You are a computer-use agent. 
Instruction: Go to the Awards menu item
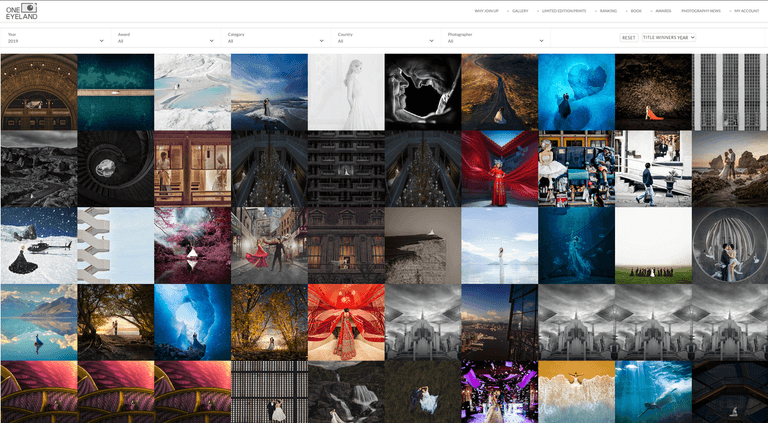[663, 11]
